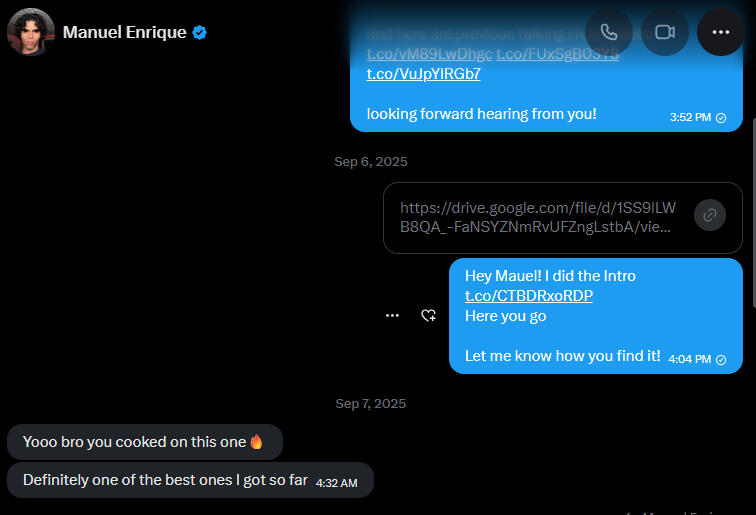Select the 'Definitely one of the best' message
756x515 pixels.
[x=165, y=480]
